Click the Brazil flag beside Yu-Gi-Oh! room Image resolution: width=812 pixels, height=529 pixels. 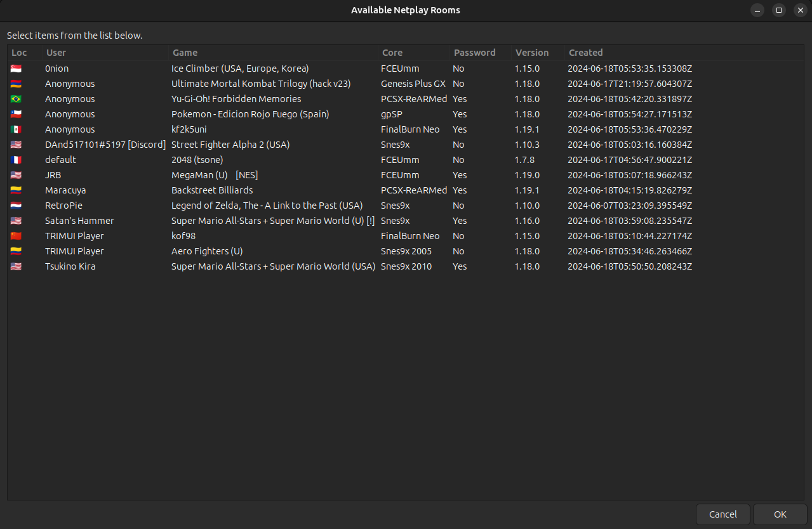[16, 99]
